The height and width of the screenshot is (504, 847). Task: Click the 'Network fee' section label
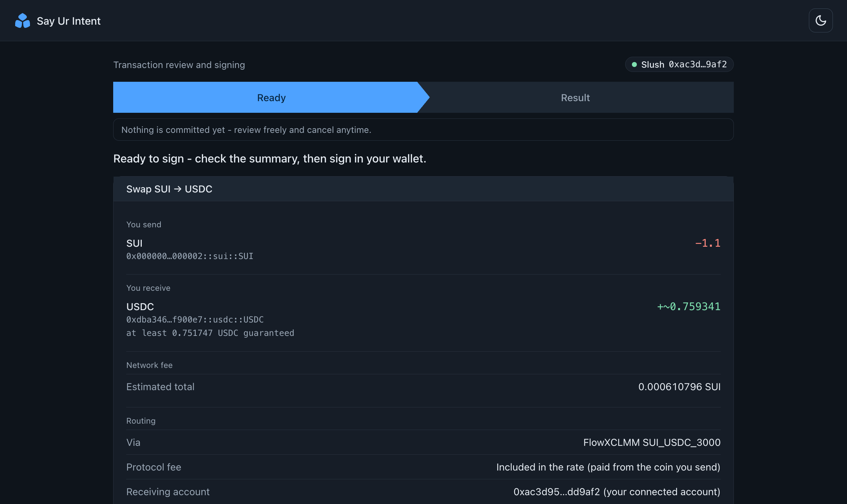click(150, 365)
